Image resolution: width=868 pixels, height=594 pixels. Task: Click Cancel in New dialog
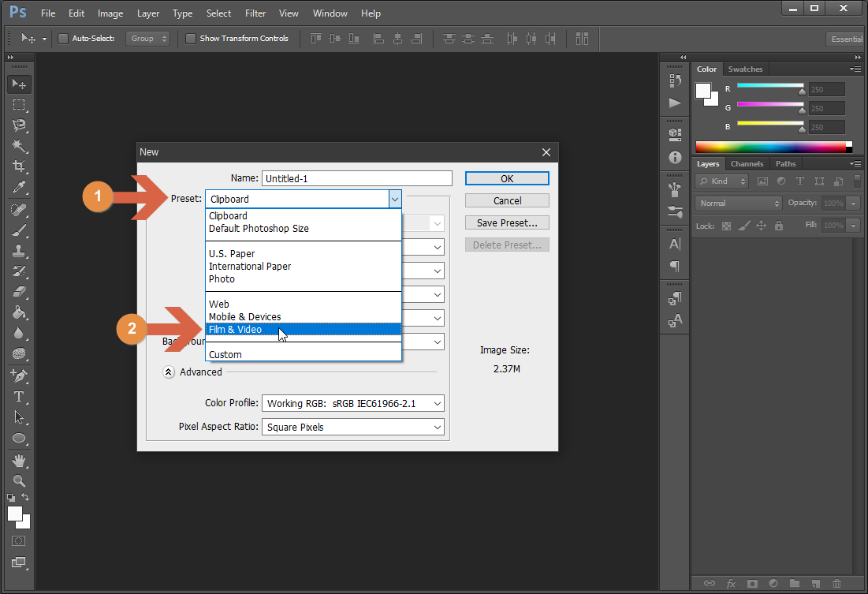click(x=507, y=200)
